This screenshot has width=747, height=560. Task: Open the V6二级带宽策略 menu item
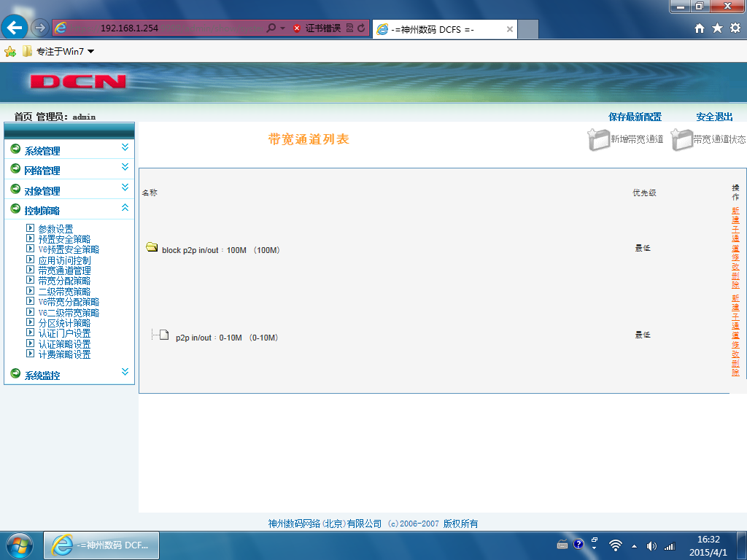[x=69, y=312]
